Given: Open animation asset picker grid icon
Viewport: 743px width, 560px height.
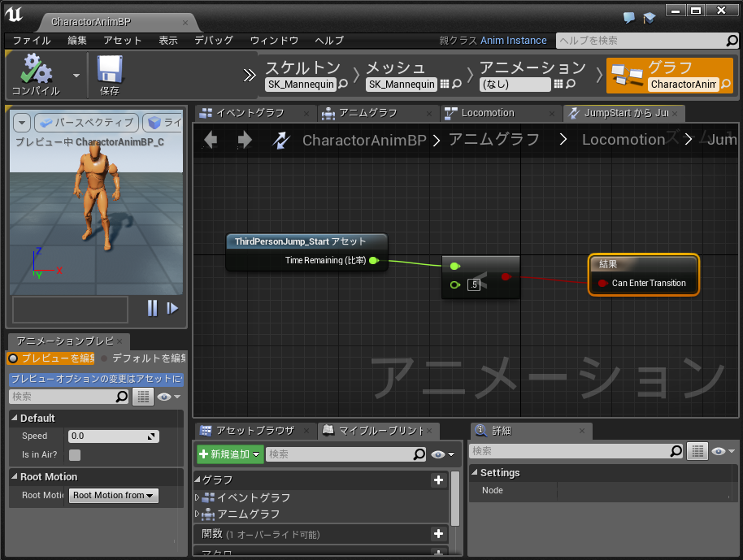Looking at the screenshot, I should tap(558, 84).
